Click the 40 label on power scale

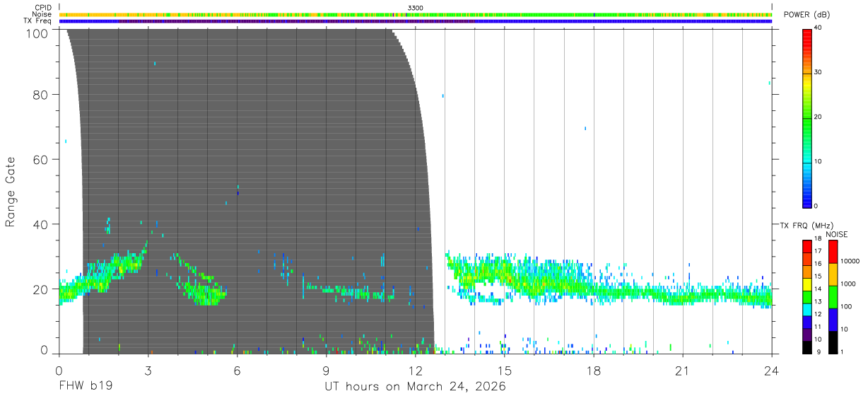point(818,28)
